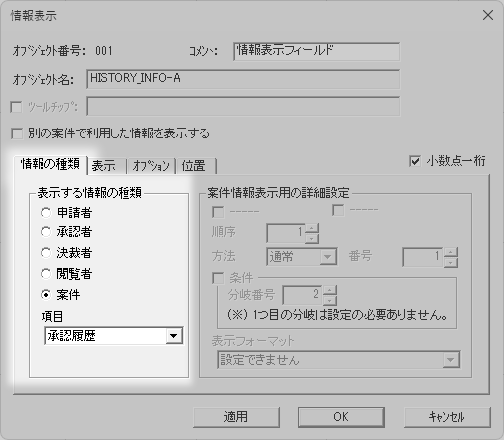Decrease the 分岐番号 spinner value
This screenshot has height=440, width=504.
(x=330, y=300)
